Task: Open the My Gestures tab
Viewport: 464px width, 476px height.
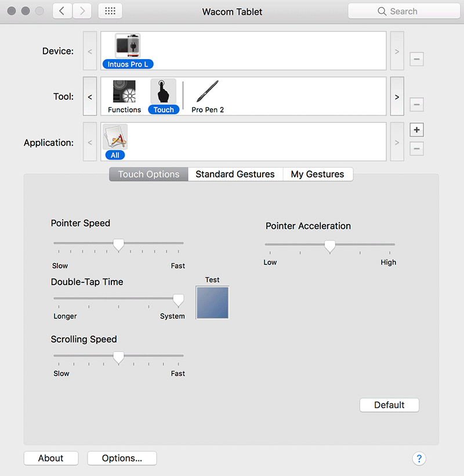Action: [317, 174]
